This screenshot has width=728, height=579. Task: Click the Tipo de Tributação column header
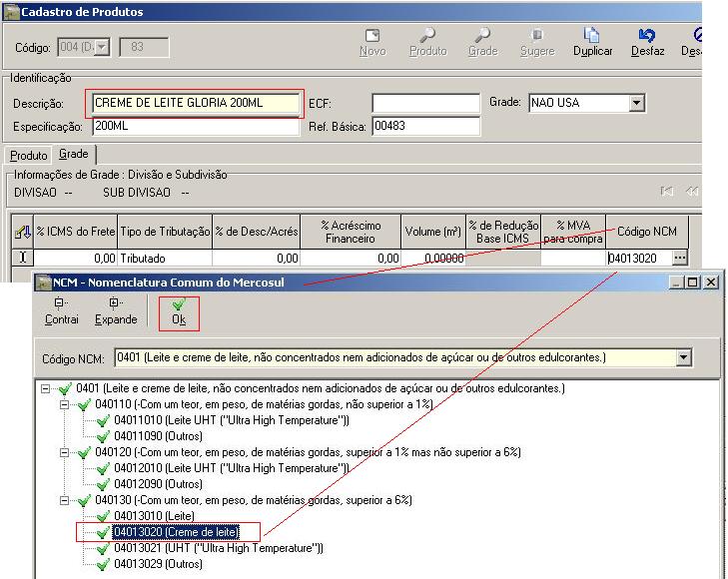(165, 232)
